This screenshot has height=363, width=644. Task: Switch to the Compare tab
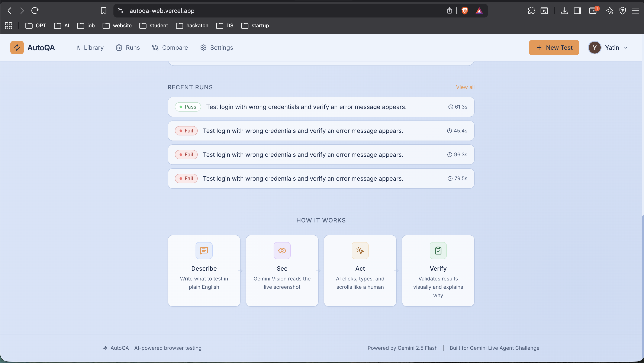point(170,48)
